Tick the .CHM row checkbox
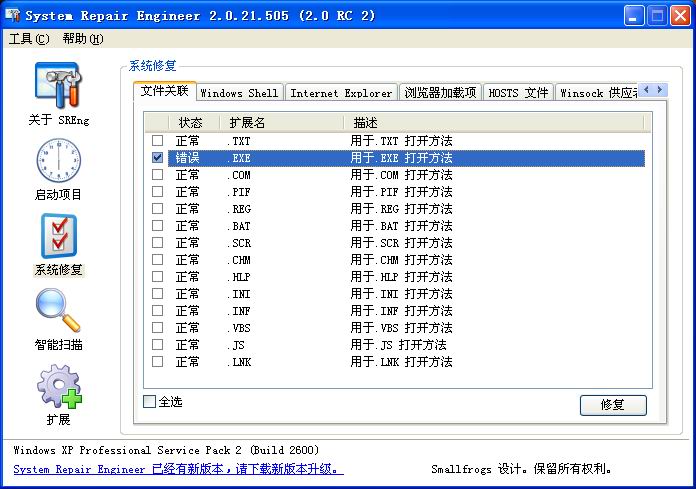Screen dimensions: 696x489 tap(157, 260)
